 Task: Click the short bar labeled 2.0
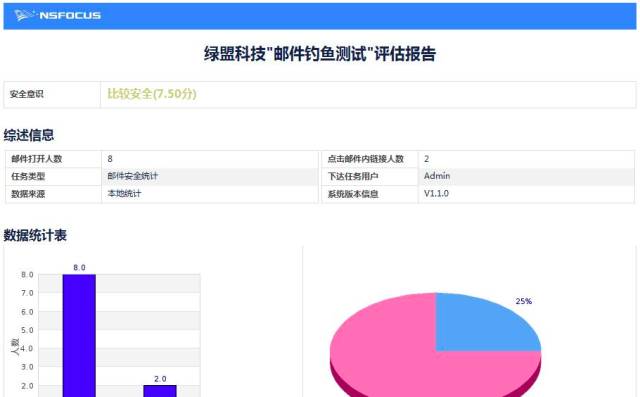coord(160,391)
